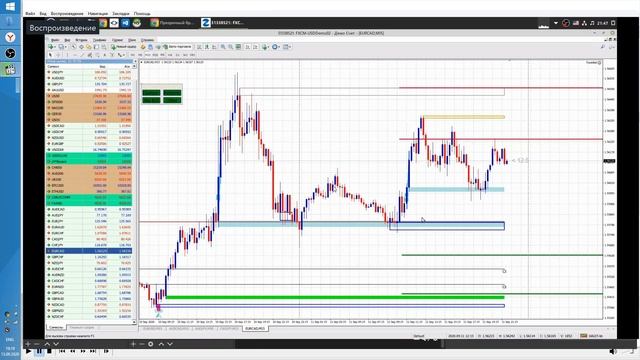Zoom in the chart
640x360 pixels.
point(223,47)
